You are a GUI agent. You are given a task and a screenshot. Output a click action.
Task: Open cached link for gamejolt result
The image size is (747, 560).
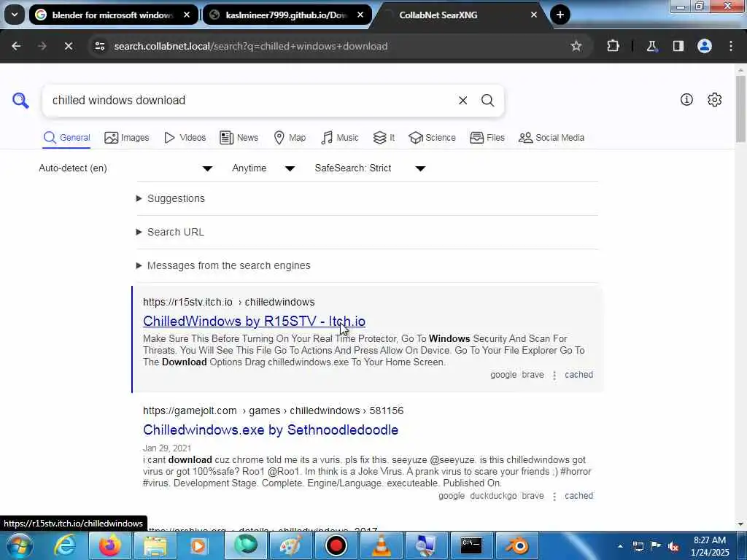tap(578, 496)
